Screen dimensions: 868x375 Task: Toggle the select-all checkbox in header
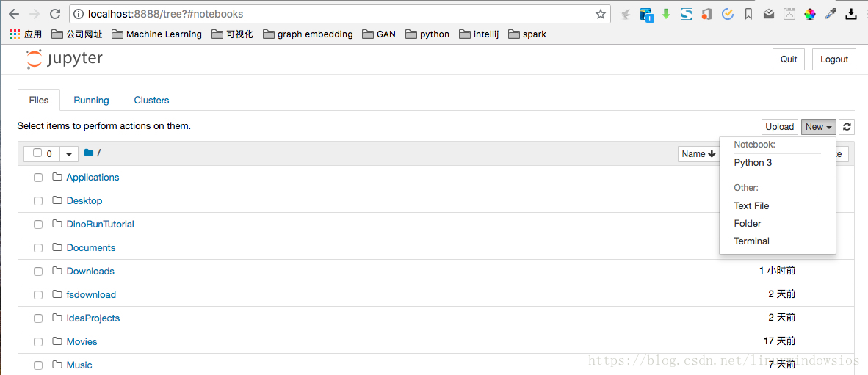(x=37, y=153)
